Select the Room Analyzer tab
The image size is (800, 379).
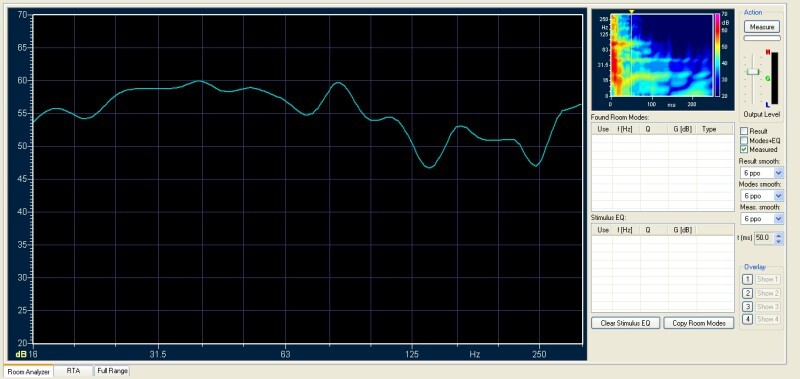[28, 371]
